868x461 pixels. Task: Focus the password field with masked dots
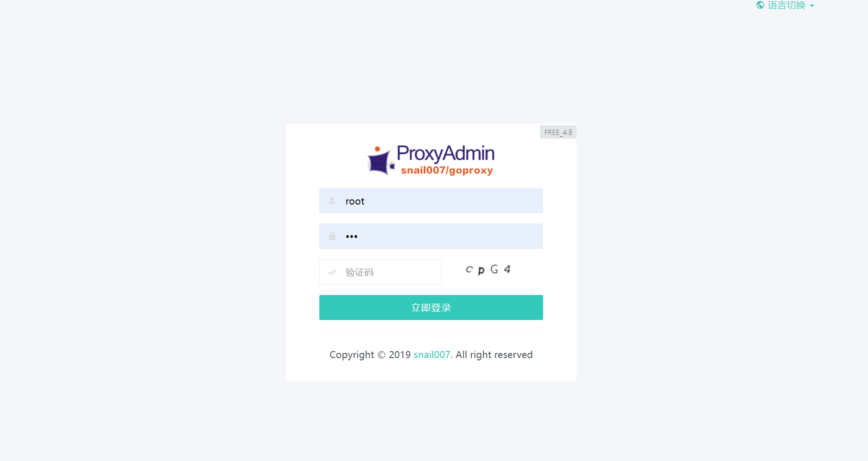(x=431, y=237)
